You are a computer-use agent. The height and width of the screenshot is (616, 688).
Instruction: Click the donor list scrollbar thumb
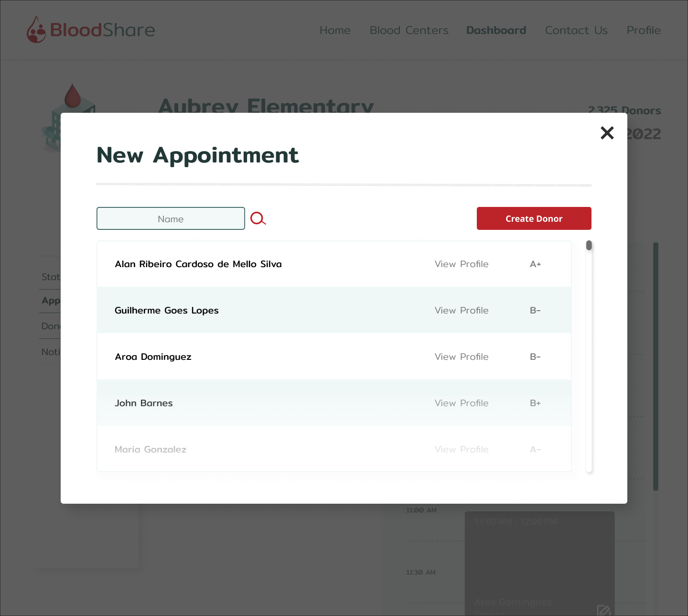pyautogui.click(x=589, y=245)
